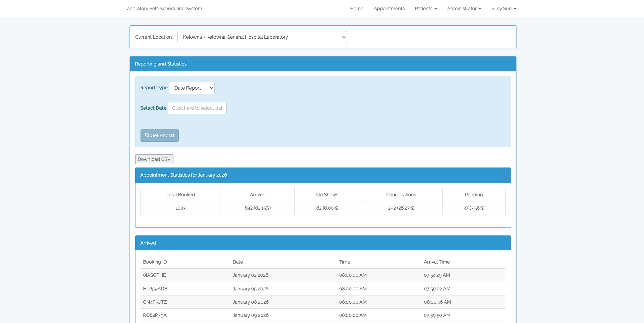Click Booking ID HT659ADB
Image resolution: width=644 pixels, height=323 pixels.
(155, 289)
